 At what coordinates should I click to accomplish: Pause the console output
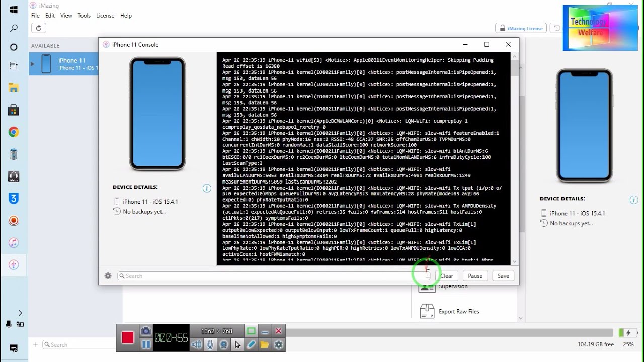click(475, 276)
